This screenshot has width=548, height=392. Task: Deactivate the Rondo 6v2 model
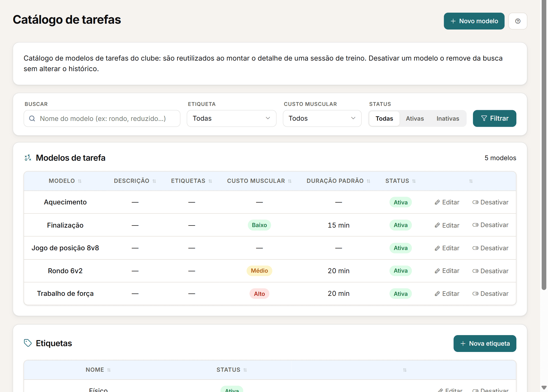(490, 271)
